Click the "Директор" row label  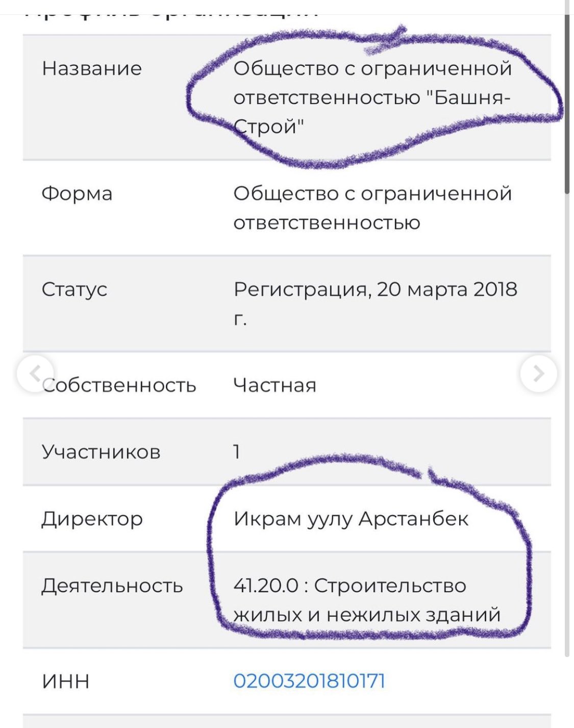point(92,519)
